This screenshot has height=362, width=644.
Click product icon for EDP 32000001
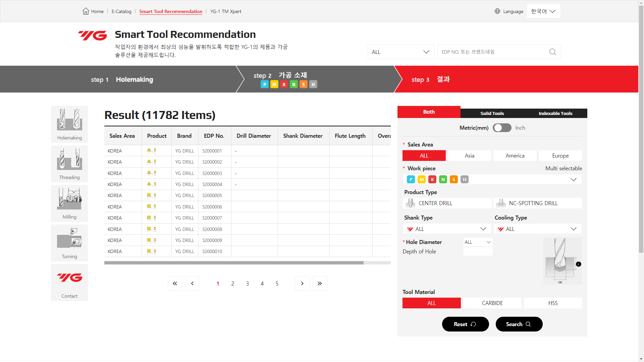coord(151,150)
